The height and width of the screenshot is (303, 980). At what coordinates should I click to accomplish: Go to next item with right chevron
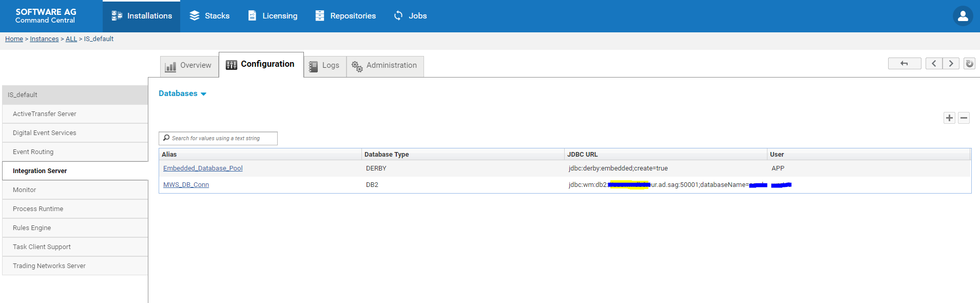point(951,64)
